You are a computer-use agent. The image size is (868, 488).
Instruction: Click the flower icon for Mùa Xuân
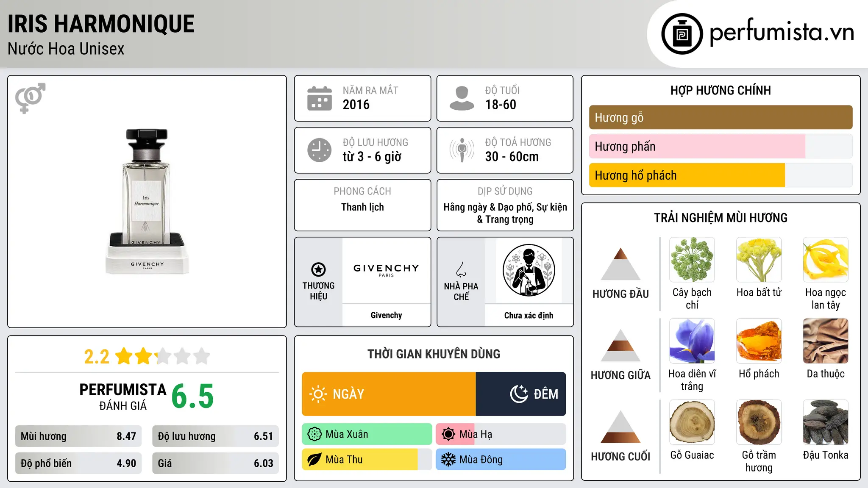pyautogui.click(x=314, y=434)
